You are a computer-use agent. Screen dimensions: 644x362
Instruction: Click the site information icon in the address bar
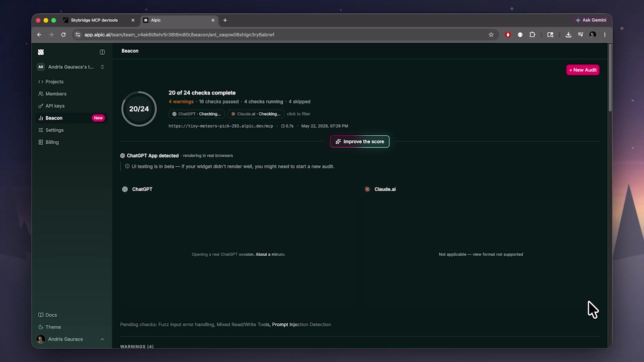point(77,35)
